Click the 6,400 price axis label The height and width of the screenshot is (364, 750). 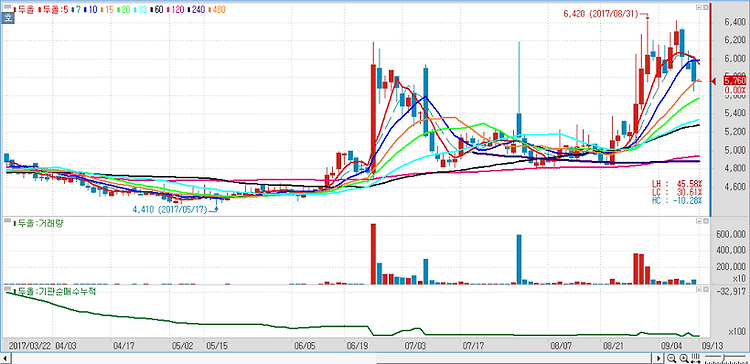pyautogui.click(x=734, y=22)
